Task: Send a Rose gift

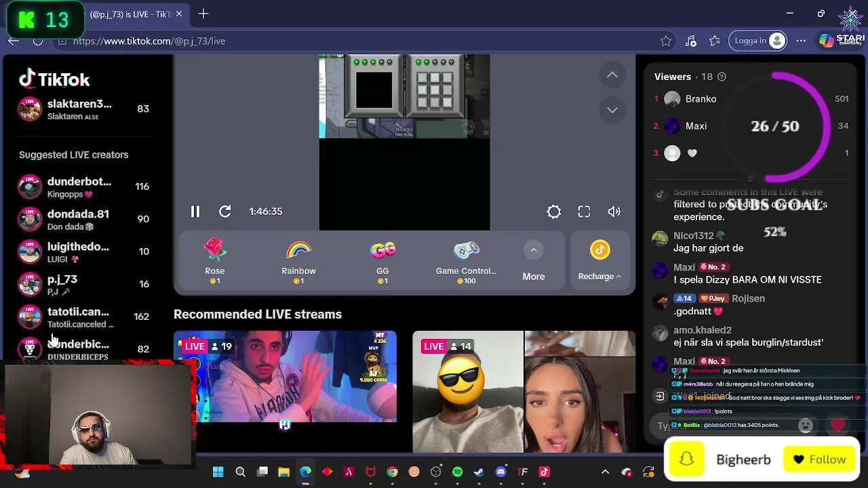Action: click(x=215, y=262)
